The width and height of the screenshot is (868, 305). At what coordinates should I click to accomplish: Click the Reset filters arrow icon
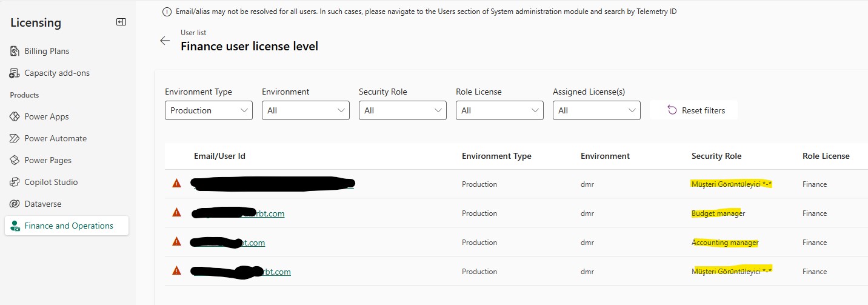(672, 110)
